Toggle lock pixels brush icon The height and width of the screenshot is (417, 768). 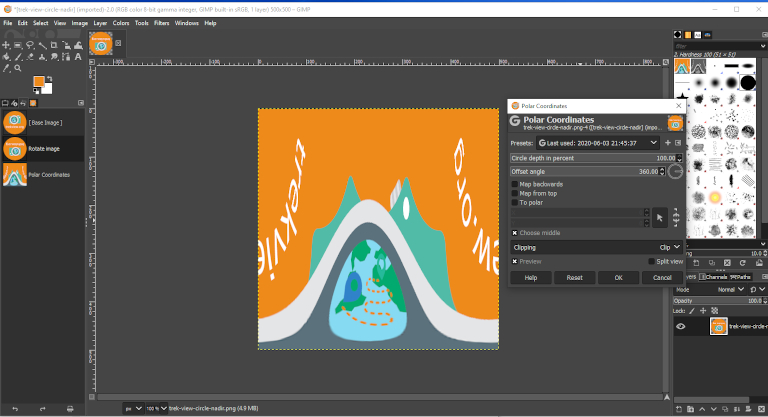pos(692,311)
